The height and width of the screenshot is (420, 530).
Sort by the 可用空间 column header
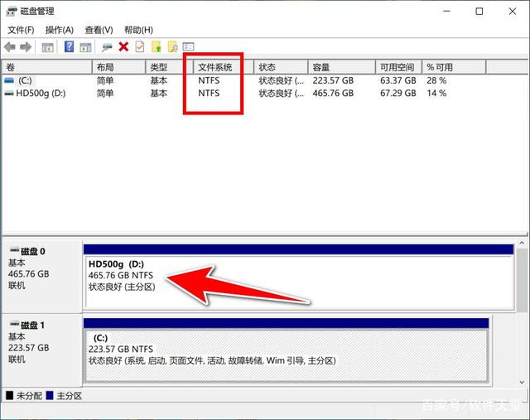point(399,67)
